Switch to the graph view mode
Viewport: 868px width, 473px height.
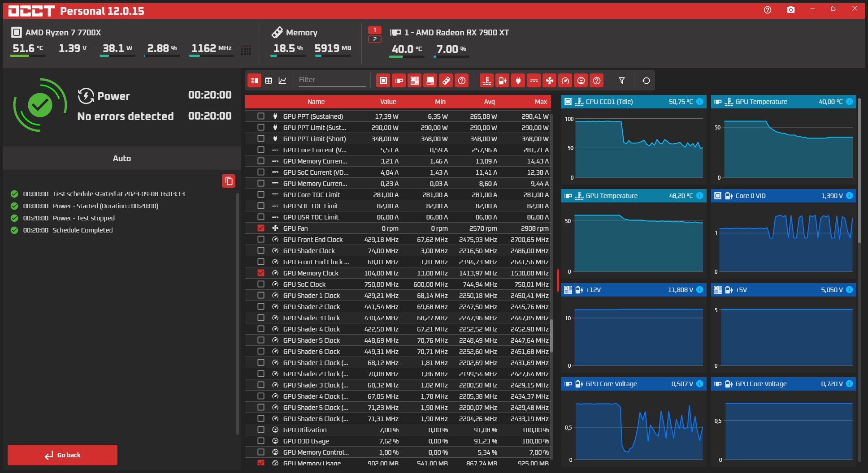pos(282,81)
